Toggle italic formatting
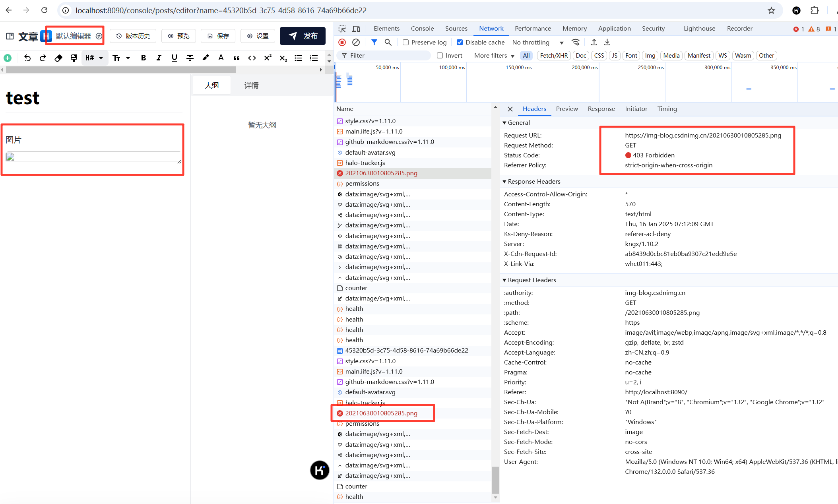Viewport: 838px width, 504px height. coord(159,58)
